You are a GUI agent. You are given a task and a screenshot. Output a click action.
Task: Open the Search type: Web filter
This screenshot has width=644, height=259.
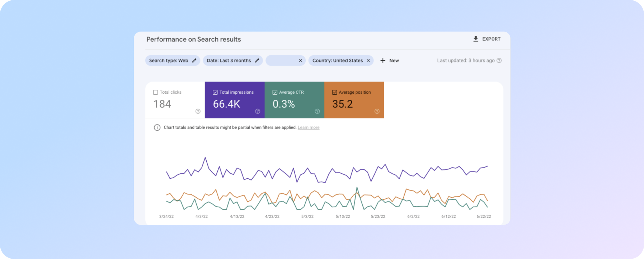coord(169,61)
